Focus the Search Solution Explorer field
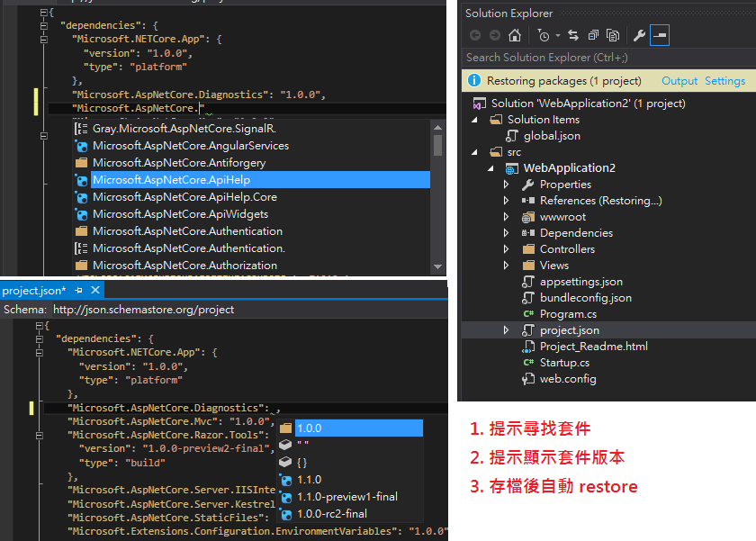The height and width of the screenshot is (541, 756). (608, 58)
